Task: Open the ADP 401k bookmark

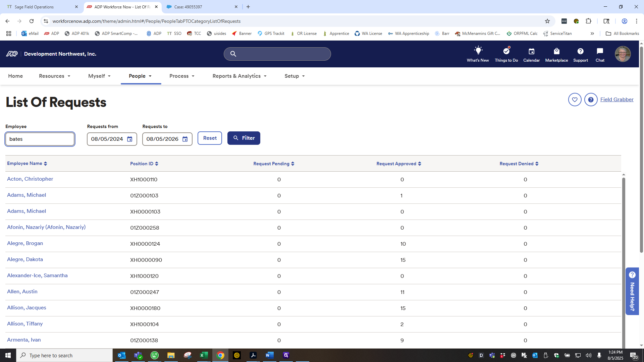Action: click(x=77, y=34)
